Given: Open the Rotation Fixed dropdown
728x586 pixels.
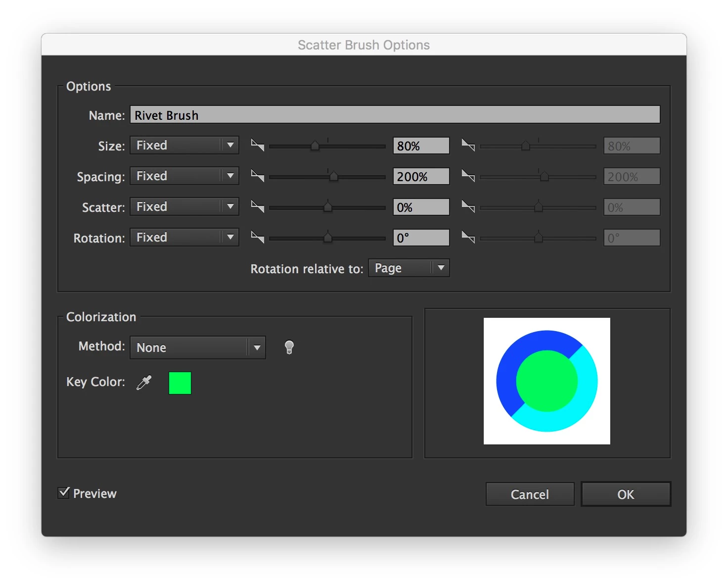Looking at the screenshot, I should 184,238.
